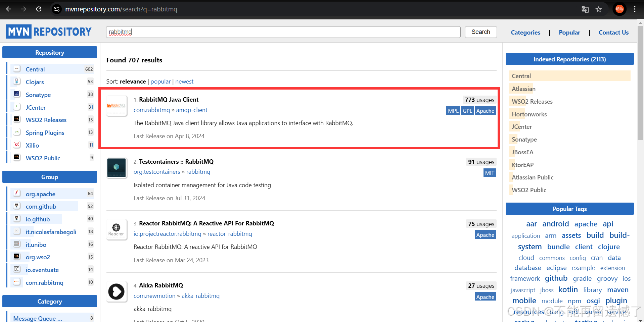Click the browser forward arrow
Viewport: 644px width, 322px height.
(24, 9)
